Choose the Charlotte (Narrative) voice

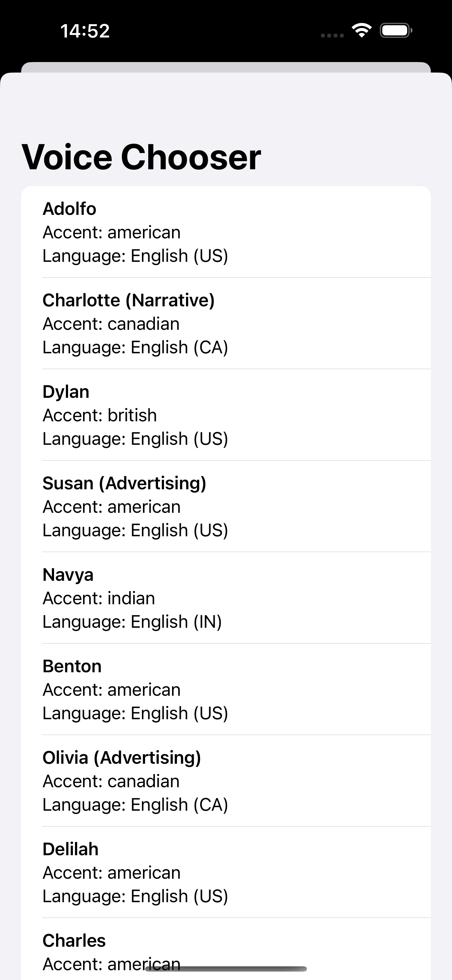click(129, 300)
